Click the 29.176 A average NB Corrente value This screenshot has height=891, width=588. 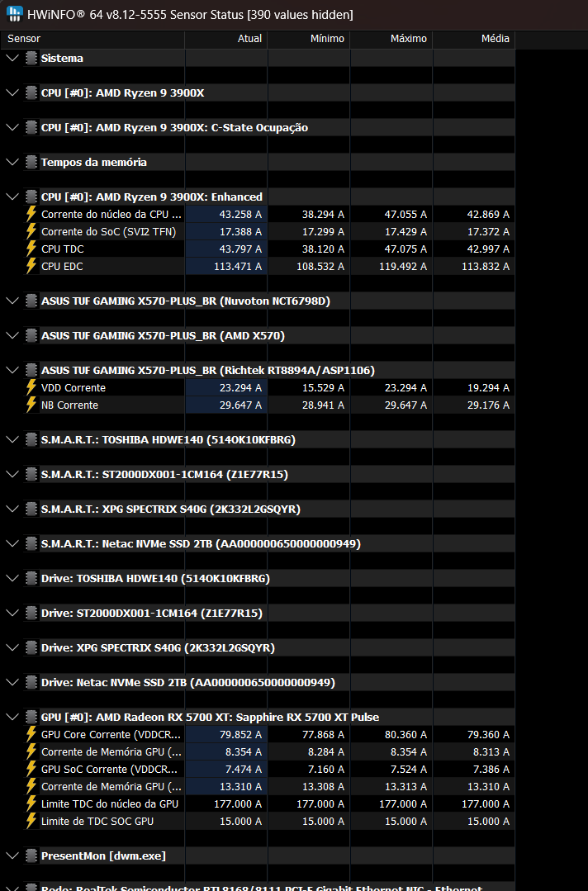(x=488, y=405)
